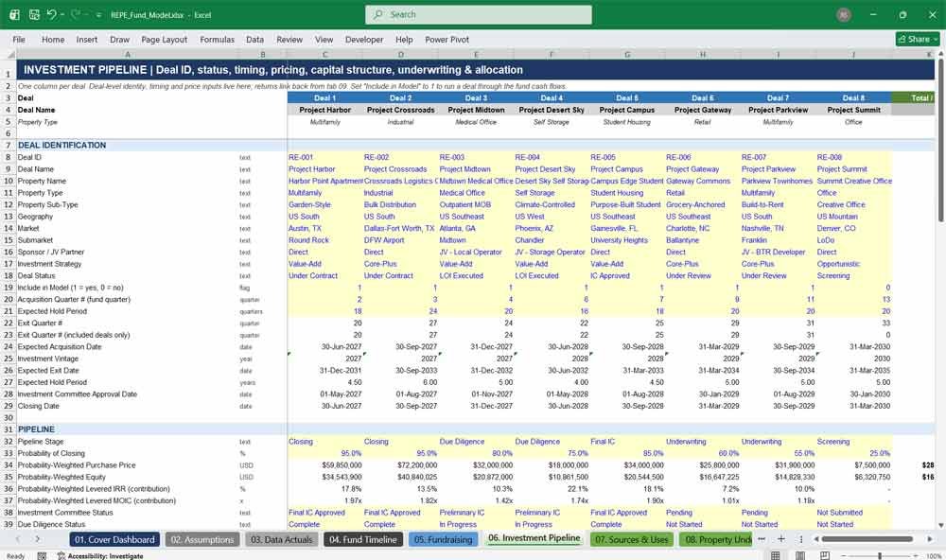Select row 19 header

pyautogui.click(x=9, y=288)
